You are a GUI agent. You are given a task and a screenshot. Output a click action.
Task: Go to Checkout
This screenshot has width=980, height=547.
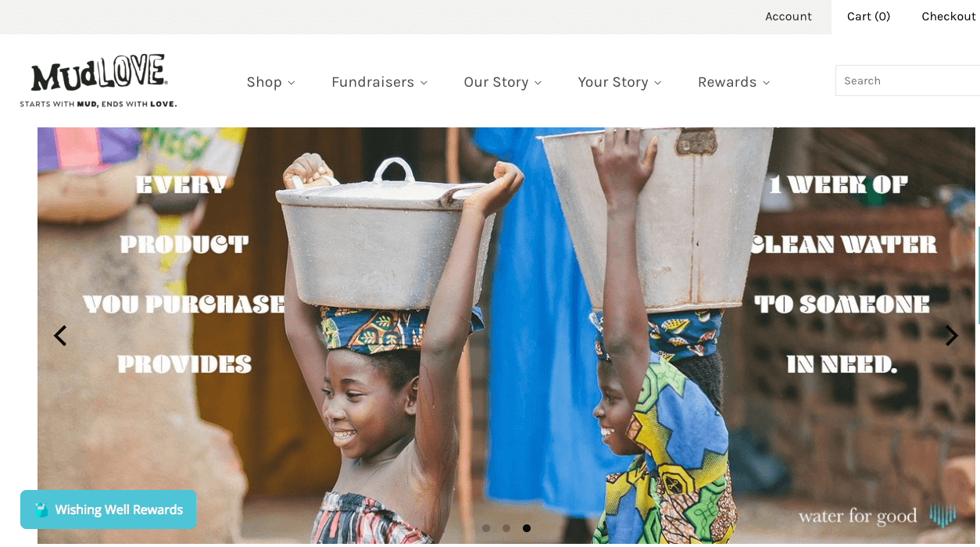949,16
